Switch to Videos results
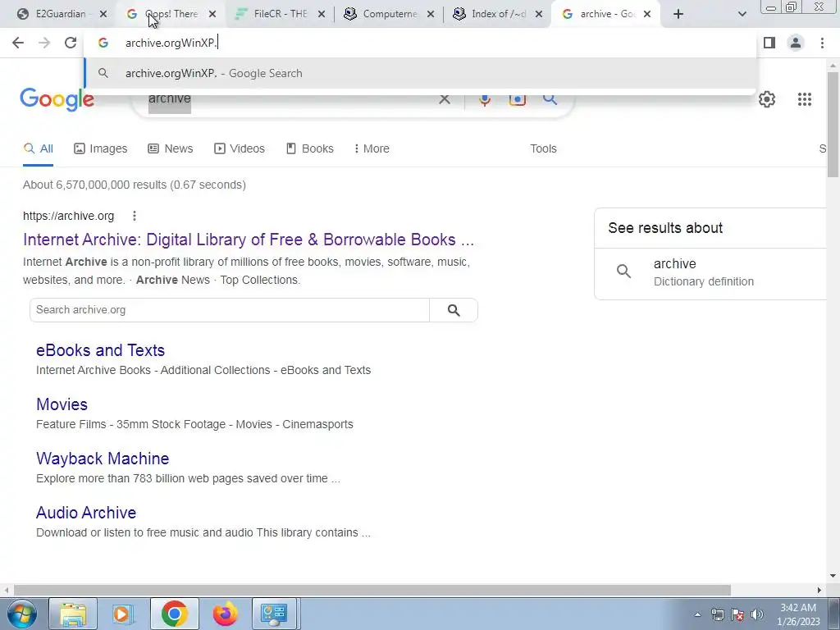This screenshot has width=840, height=630. [240, 149]
